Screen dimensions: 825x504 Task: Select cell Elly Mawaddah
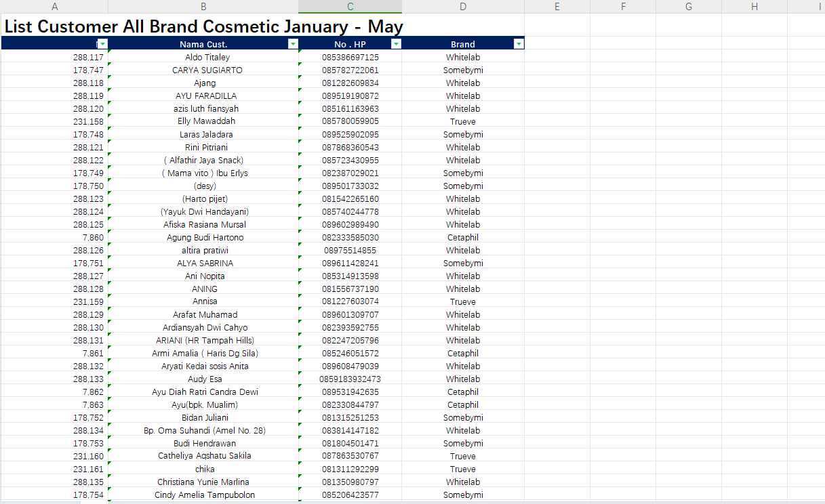tap(203, 121)
